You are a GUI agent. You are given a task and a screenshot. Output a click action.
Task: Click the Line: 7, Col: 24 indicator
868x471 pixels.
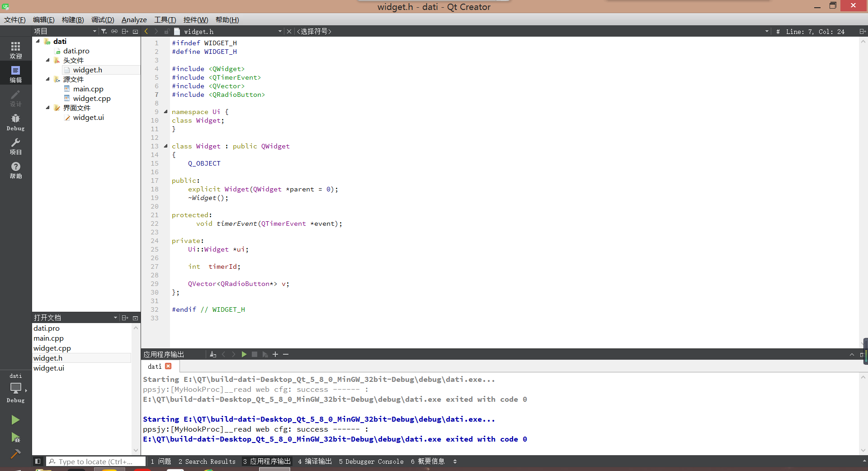pyautogui.click(x=815, y=31)
